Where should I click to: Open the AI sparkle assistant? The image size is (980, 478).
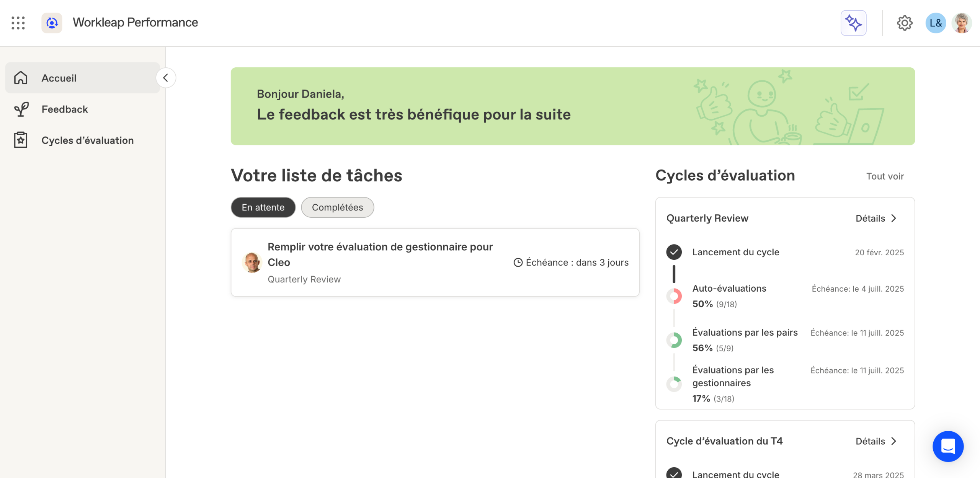[853, 23]
